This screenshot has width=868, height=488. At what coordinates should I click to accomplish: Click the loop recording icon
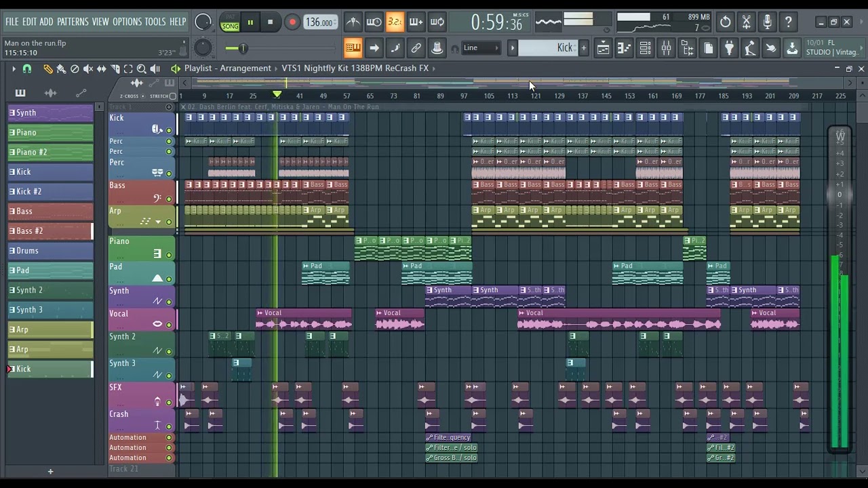click(437, 22)
